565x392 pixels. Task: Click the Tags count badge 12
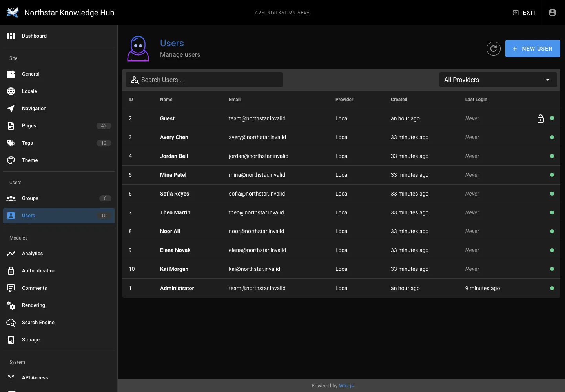coord(104,143)
